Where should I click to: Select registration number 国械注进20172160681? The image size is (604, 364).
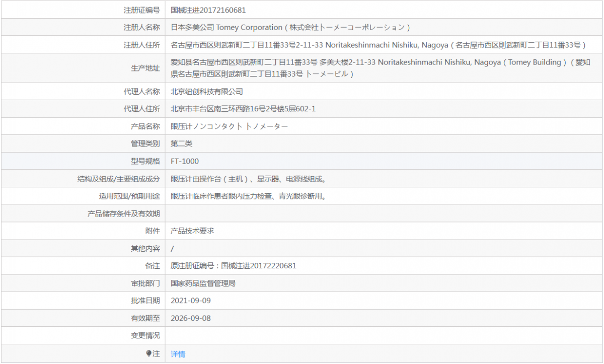(208, 10)
